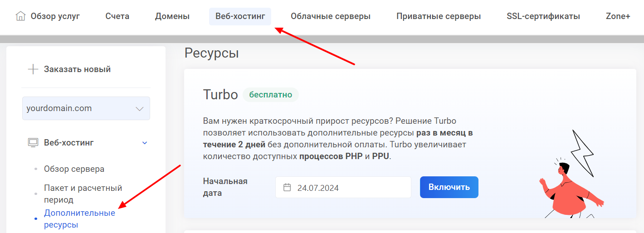Open the calendar icon in the date field

(287, 188)
